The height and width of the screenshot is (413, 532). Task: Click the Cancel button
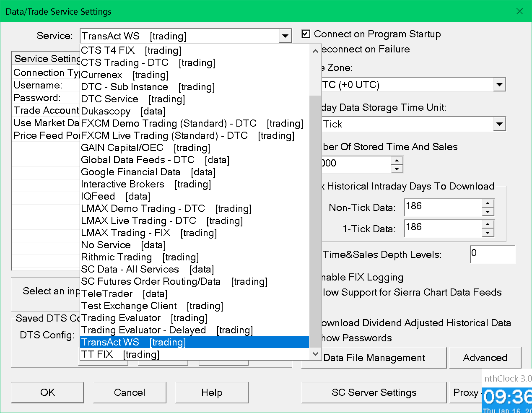click(130, 392)
